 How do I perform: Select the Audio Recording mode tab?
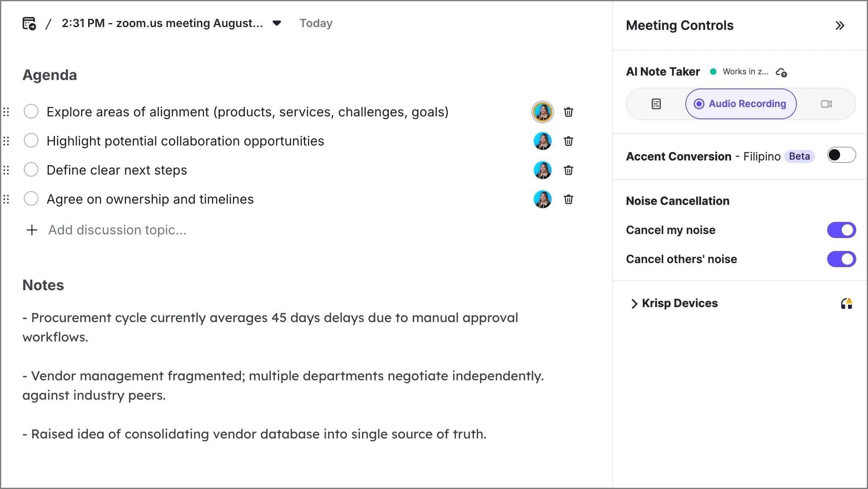point(741,104)
